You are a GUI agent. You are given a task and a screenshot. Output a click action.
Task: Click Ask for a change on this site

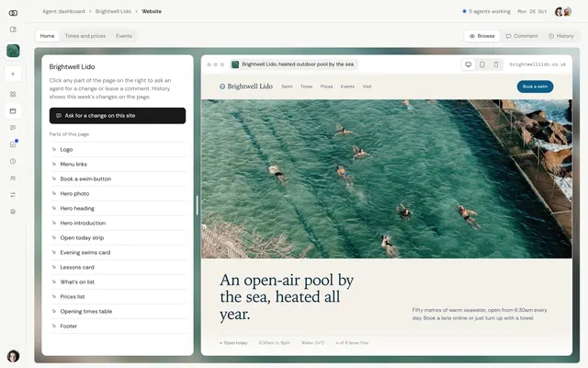(118, 116)
